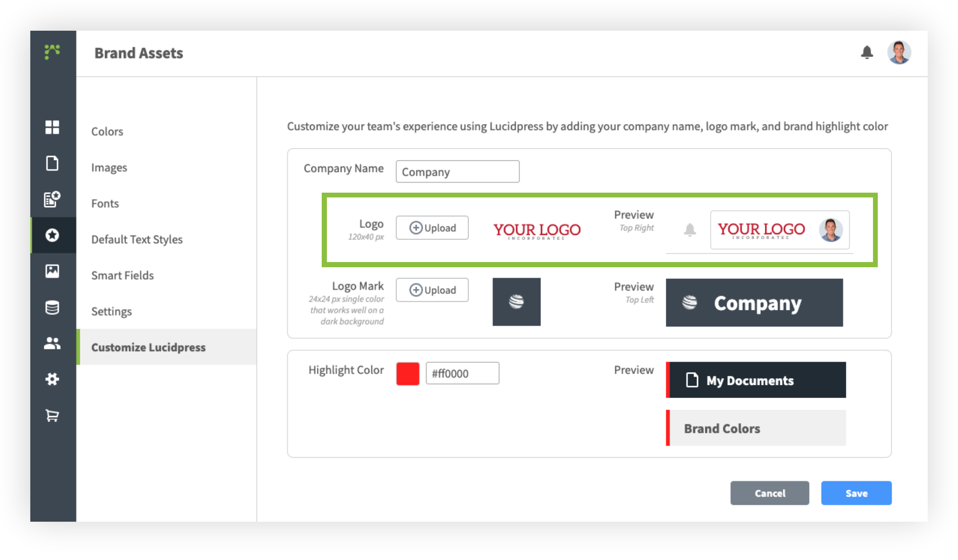Viewport: 958px width, 560px height.
Task: Click the avatar in top right preview
Action: click(x=831, y=230)
